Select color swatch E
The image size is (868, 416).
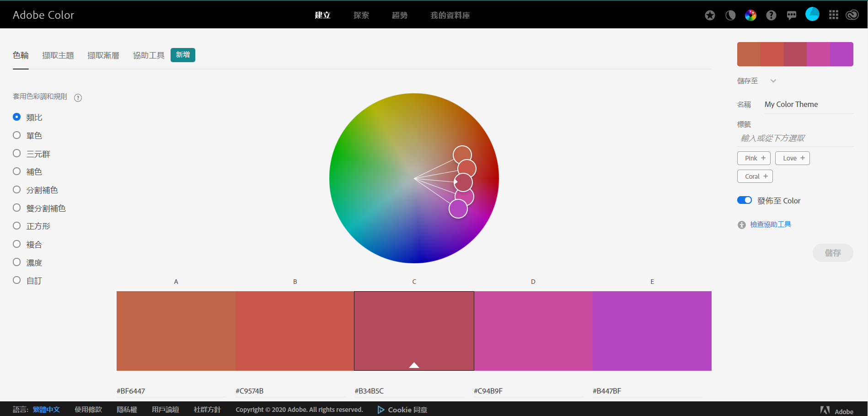click(652, 331)
